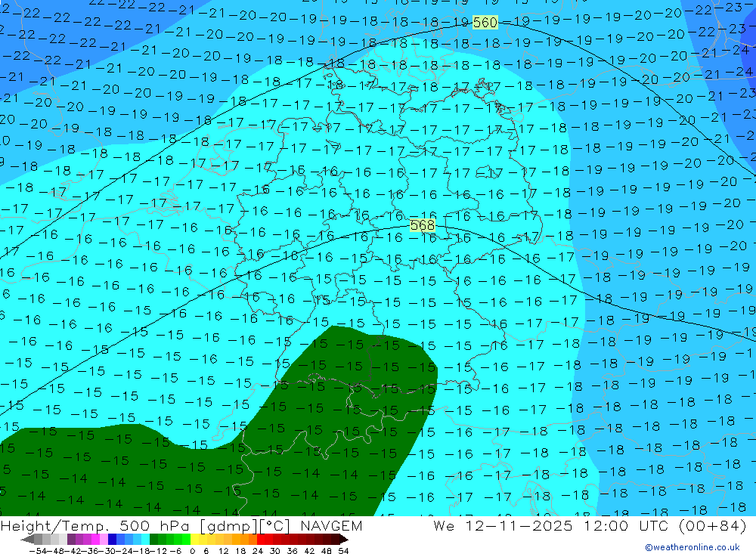Viewport: 756px width, 554px height.
Task: Click the left gray arrow end of the legend
Action: (x=27, y=540)
